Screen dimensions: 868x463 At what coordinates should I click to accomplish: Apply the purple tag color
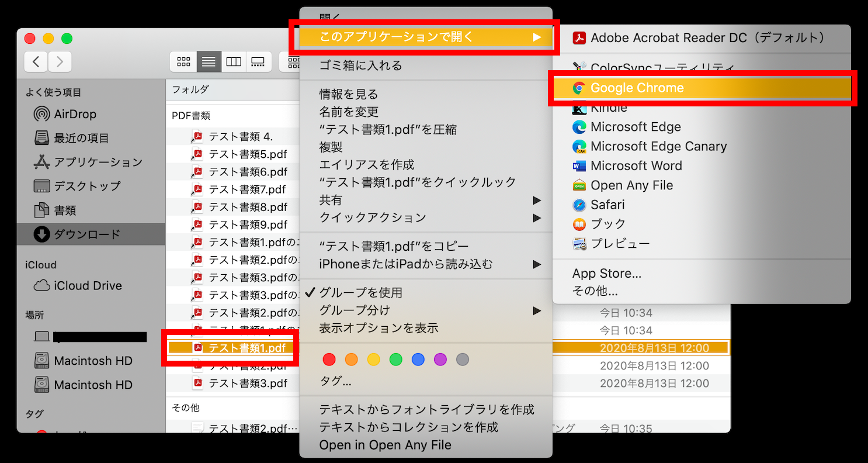tap(440, 359)
